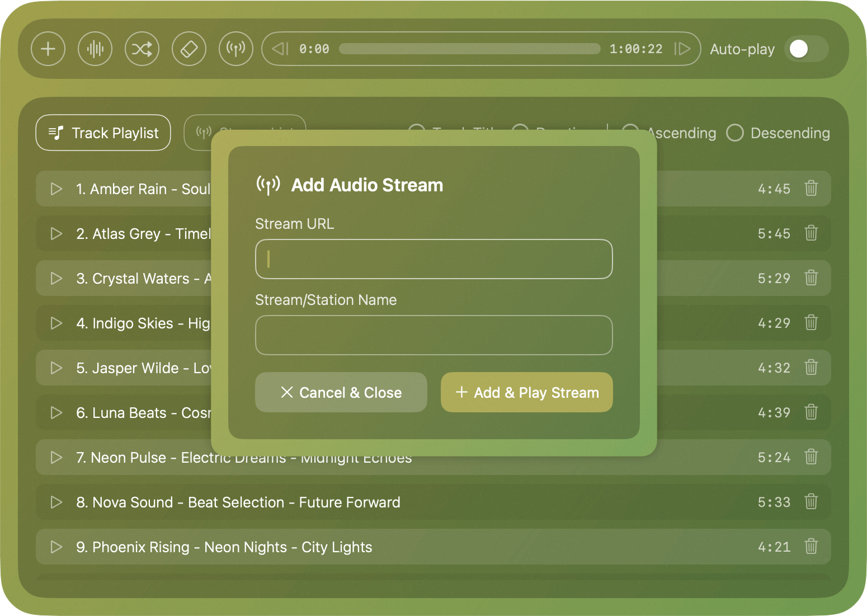Click the Stream URL input field
This screenshot has width=867, height=616.
(433, 259)
